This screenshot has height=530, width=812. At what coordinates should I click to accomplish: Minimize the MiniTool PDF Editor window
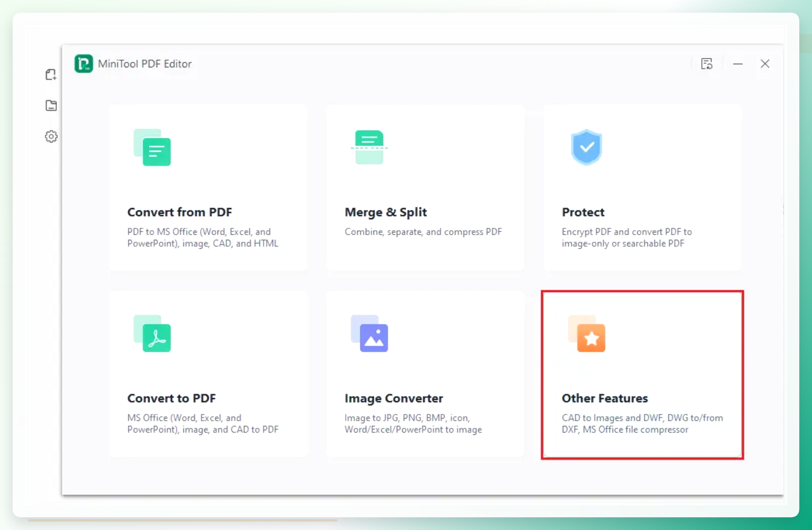tap(738, 64)
